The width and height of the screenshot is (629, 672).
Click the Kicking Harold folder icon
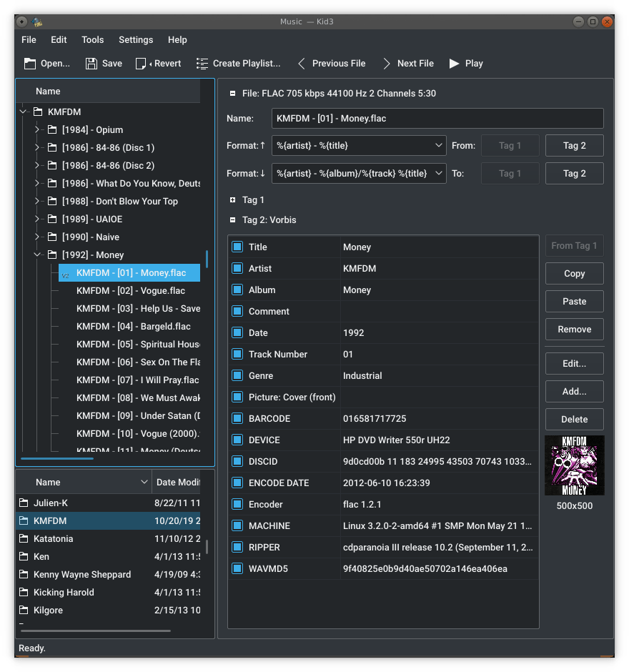pos(24,592)
